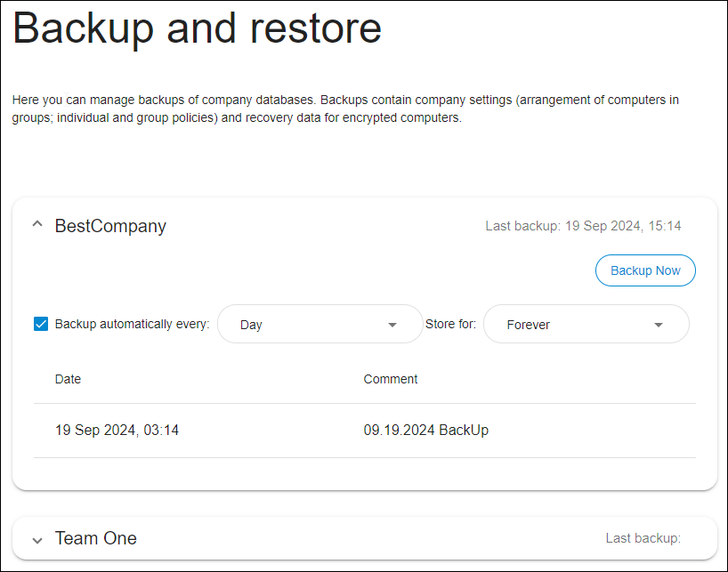Click the backups description paragraph
The width and height of the screenshot is (728, 572).
tap(345, 109)
